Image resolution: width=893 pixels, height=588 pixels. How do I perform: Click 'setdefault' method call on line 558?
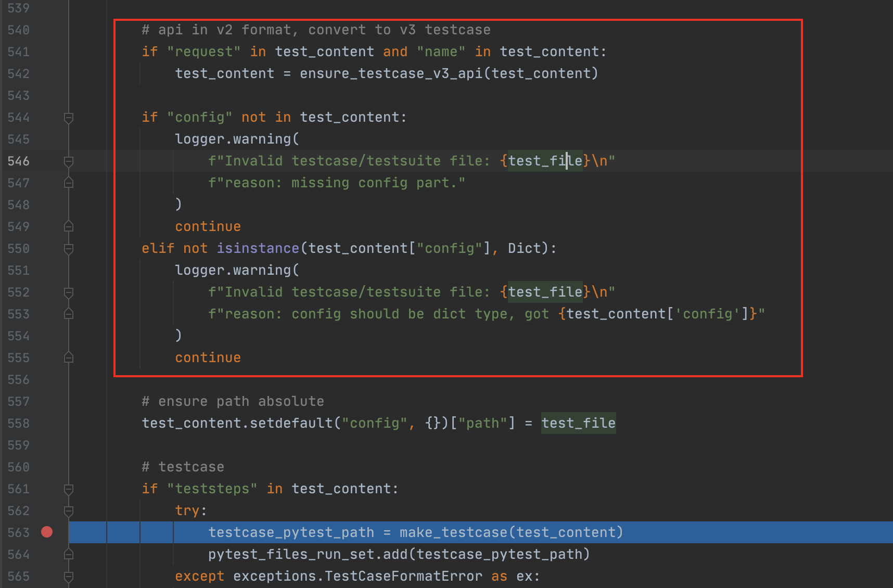[291, 423]
